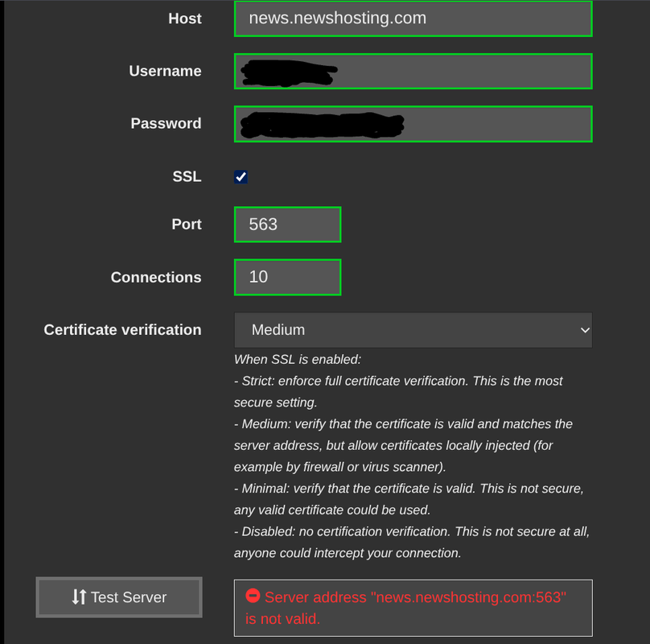Edit the Connections field showing 10
This screenshot has width=650, height=644.
click(x=287, y=277)
